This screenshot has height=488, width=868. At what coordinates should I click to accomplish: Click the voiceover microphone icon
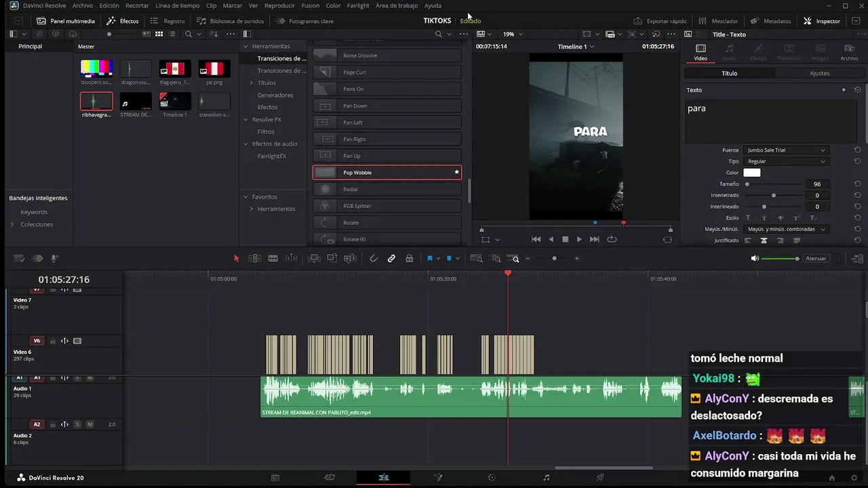click(x=55, y=258)
